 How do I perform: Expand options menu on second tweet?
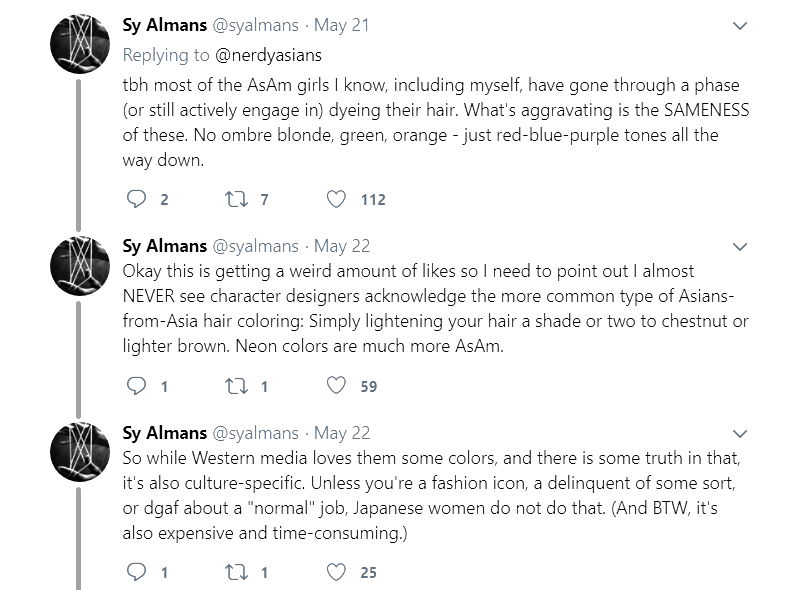(740, 246)
